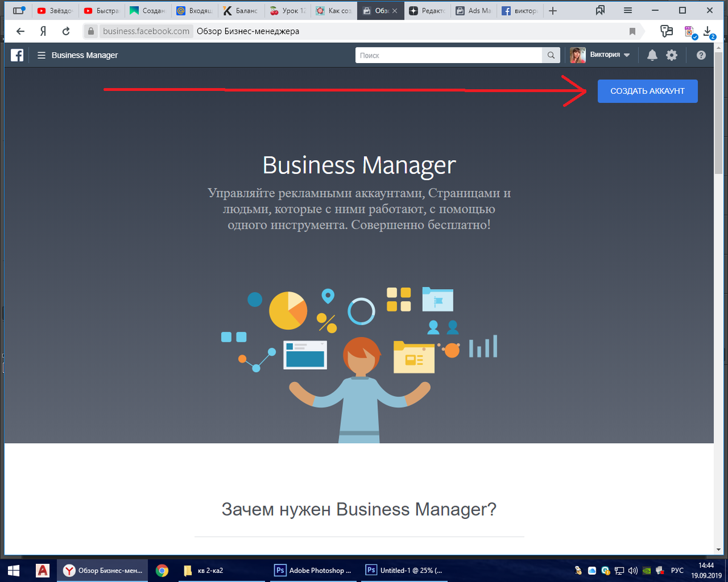Click the Facebook logo icon

(x=17, y=55)
